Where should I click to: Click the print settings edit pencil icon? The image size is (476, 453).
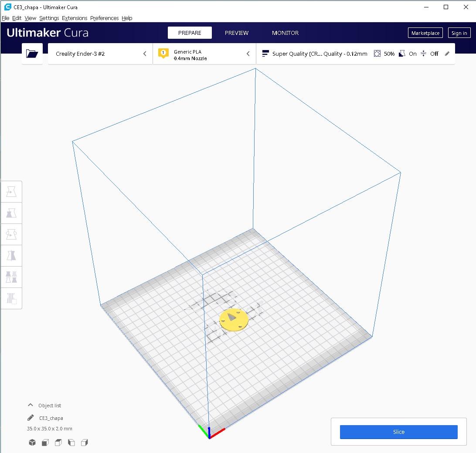pyautogui.click(x=447, y=54)
